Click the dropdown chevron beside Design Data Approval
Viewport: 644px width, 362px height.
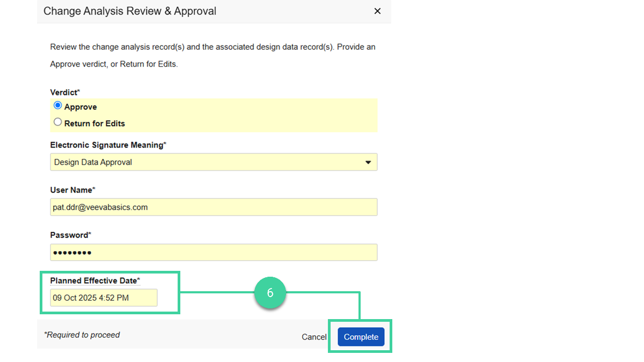click(368, 161)
